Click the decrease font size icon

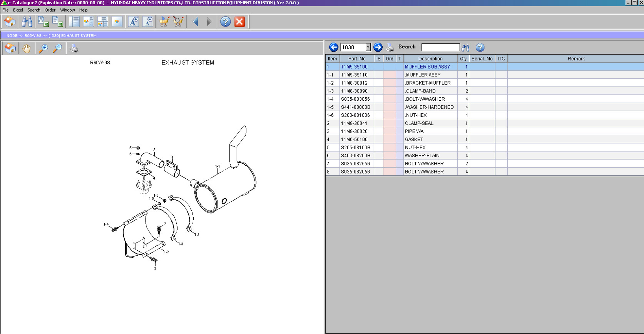[x=148, y=22]
